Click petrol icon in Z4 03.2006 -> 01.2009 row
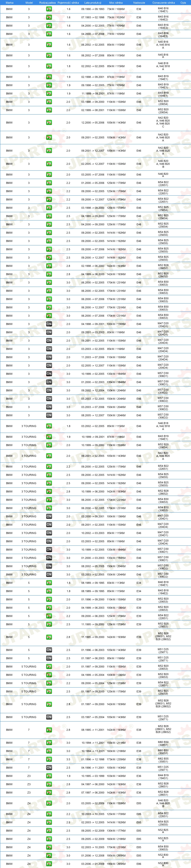Viewport: 191px width, 868px height. [49, 864]
